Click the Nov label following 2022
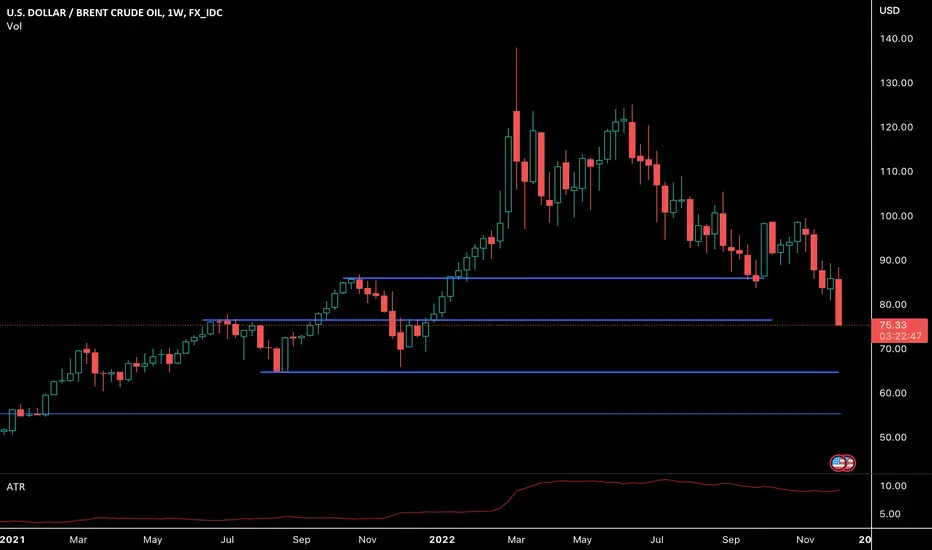Screen dimensions: 932x550 (x=805, y=540)
